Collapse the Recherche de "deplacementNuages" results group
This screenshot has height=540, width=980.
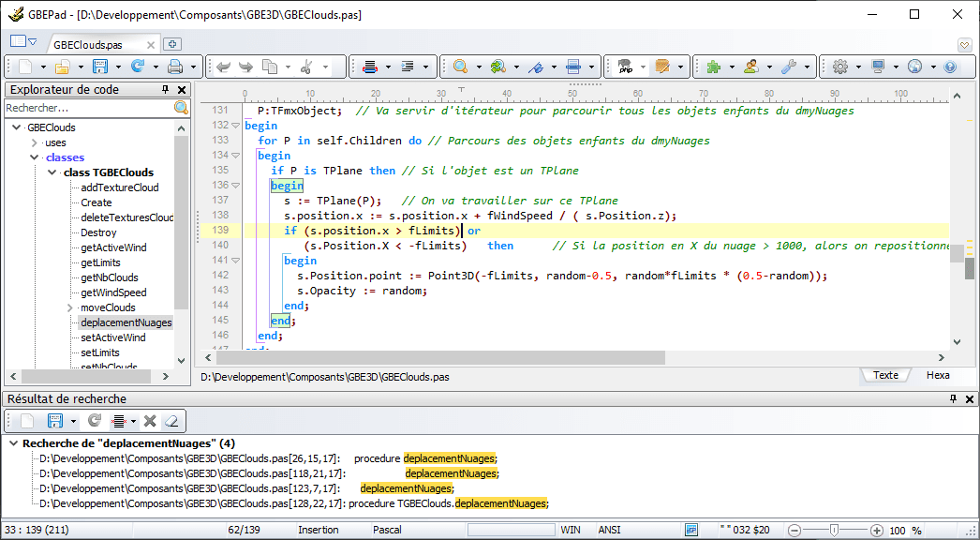point(13,443)
